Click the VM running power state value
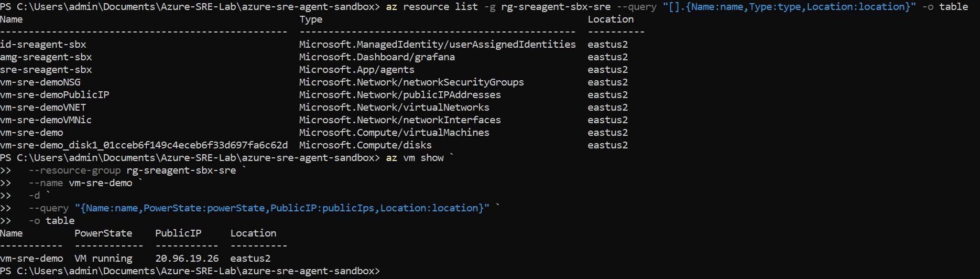 tap(104, 259)
